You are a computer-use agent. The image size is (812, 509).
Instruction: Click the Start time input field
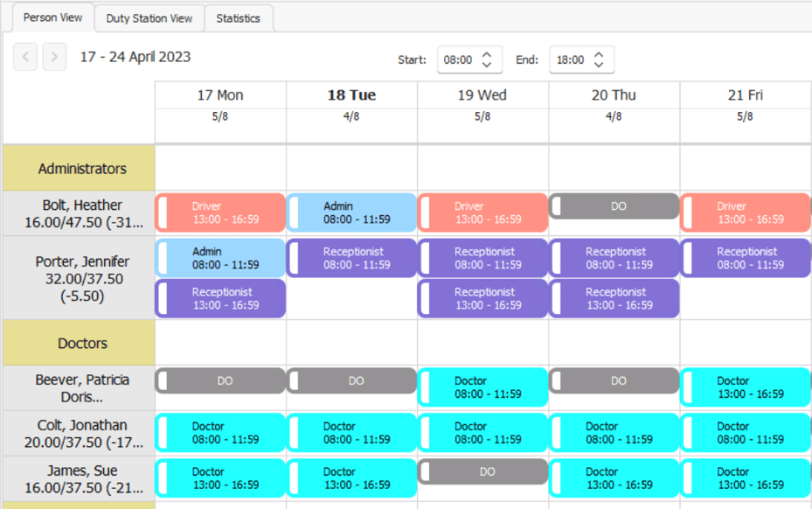[457, 60]
